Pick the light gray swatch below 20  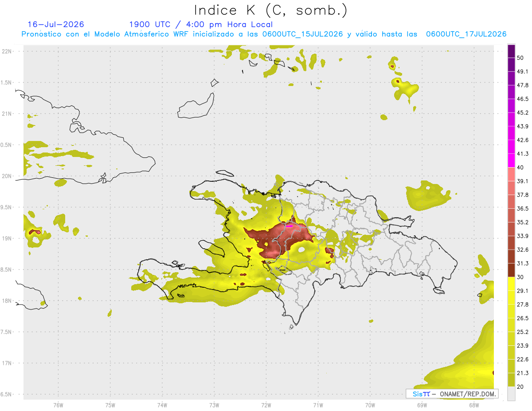[x=511, y=393]
